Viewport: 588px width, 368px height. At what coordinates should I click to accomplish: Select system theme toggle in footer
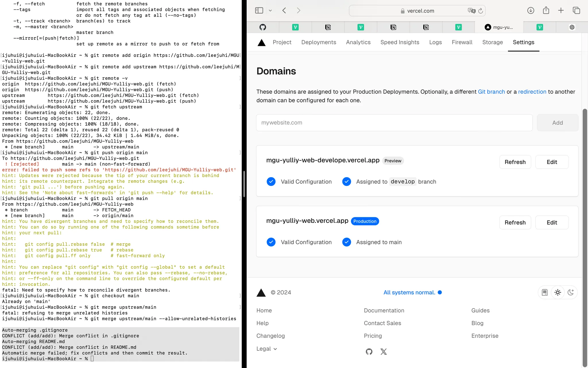545,292
